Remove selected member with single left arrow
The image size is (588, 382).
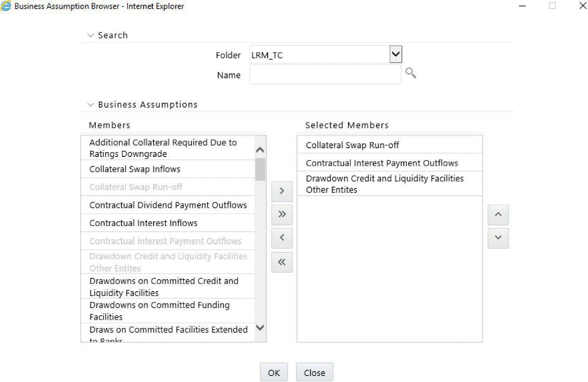tap(282, 238)
